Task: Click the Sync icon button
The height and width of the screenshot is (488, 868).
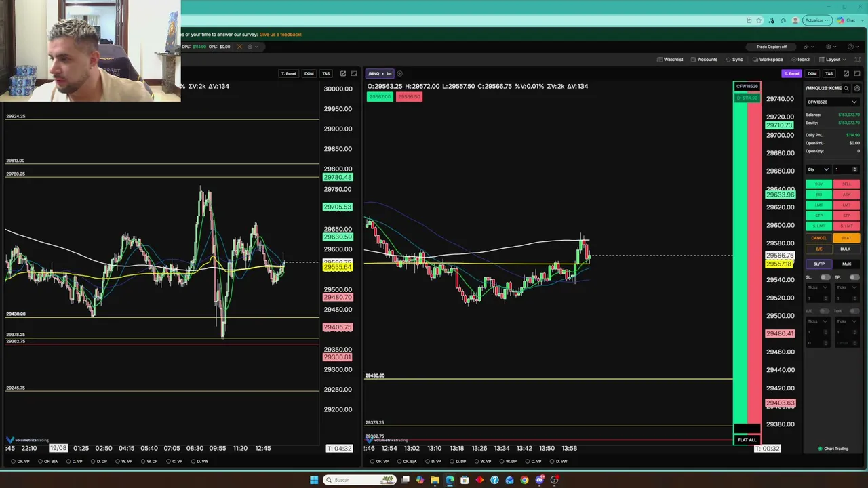Action: [734, 60]
